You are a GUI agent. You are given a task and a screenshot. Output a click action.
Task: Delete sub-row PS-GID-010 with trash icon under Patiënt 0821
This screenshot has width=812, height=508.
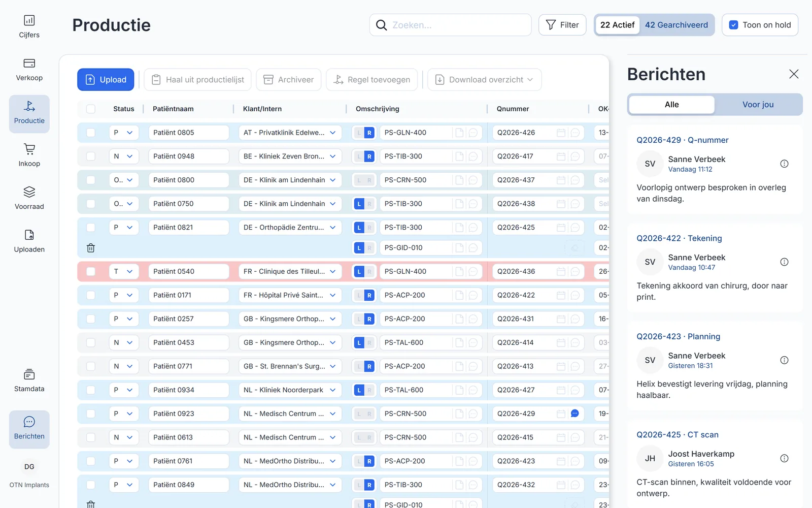[x=91, y=248]
